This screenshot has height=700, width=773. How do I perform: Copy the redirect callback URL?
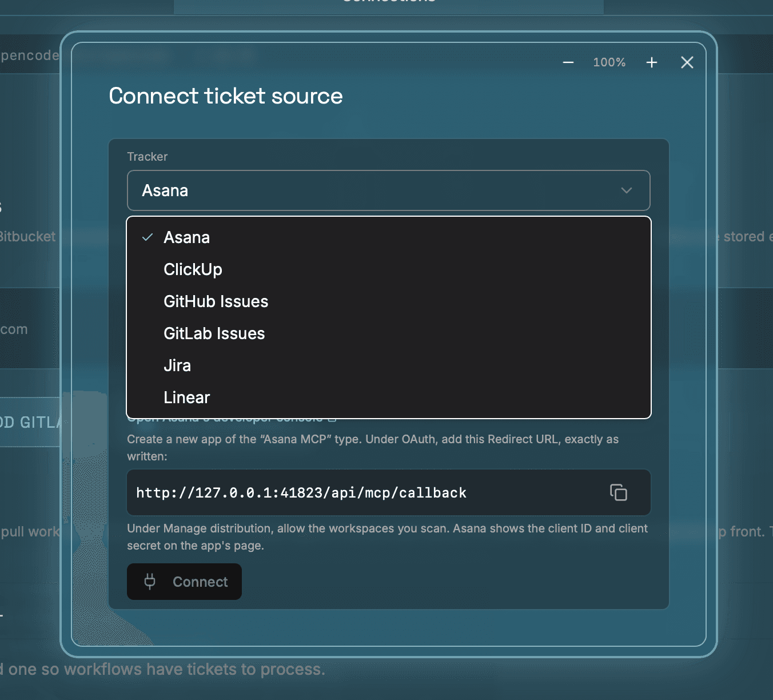[x=619, y=492]
